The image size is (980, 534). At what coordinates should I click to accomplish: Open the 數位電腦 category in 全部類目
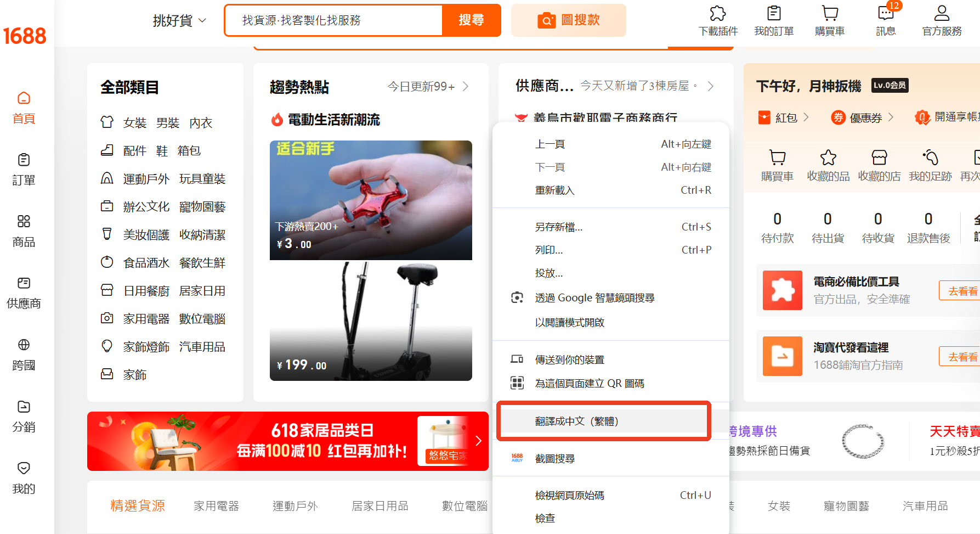tap(202, 319)
